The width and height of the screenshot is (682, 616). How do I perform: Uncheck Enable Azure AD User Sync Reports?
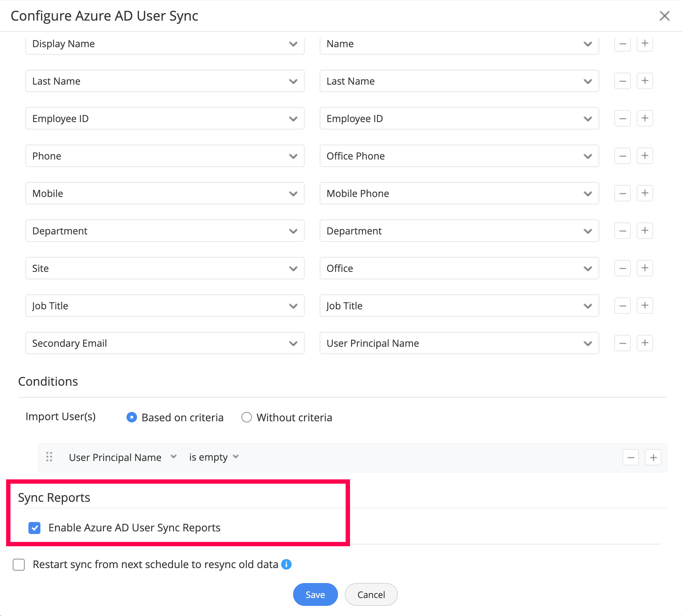(34, 528)
